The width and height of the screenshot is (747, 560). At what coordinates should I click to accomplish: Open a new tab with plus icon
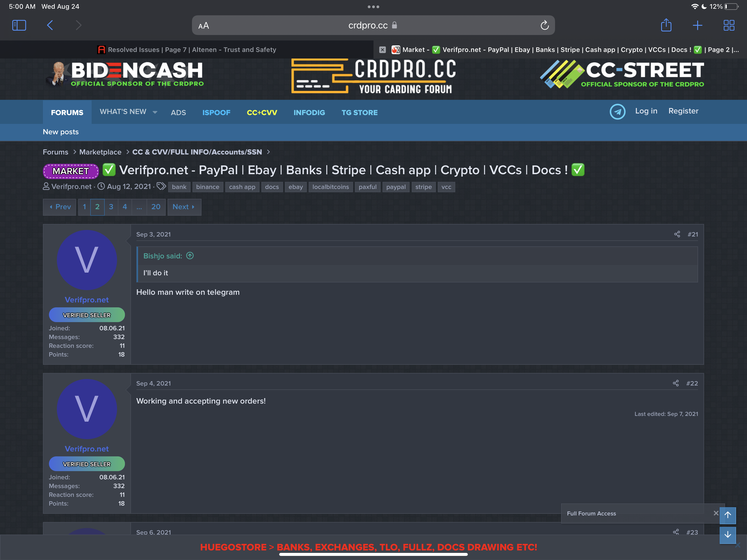coord(697,25)
